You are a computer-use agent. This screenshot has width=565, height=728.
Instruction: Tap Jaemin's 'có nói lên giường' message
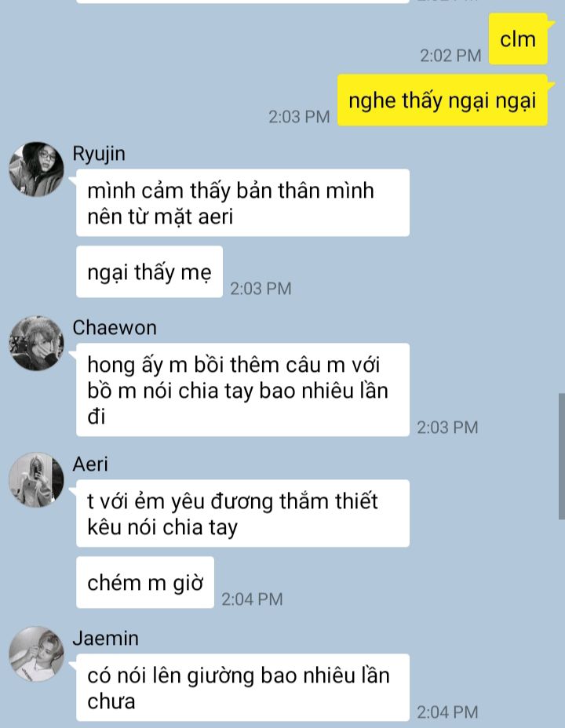pyautogui.click(x=242, y=688)
